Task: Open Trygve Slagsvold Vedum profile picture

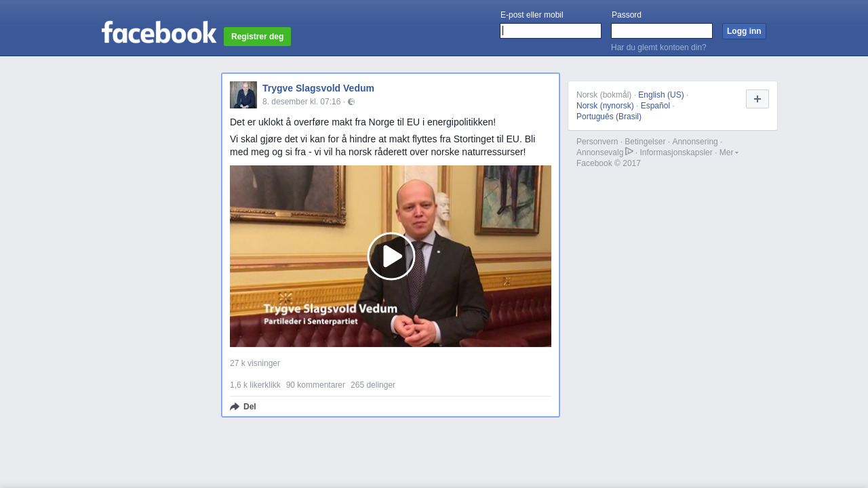Action: click(x=243, y=95)
